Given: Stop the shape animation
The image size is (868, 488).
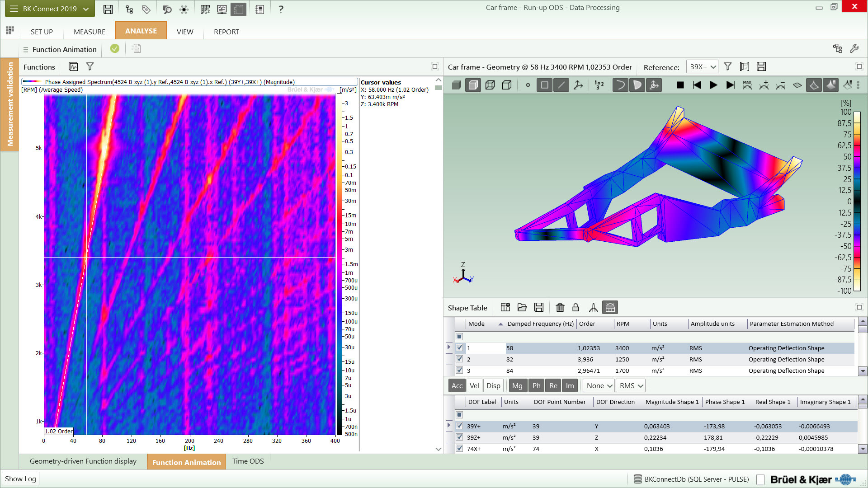Looking at the screenshot, I should pos(680,85).
